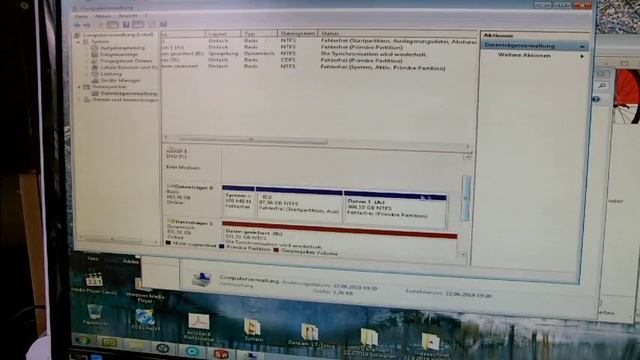Open the Datei menu

point(81,16)
